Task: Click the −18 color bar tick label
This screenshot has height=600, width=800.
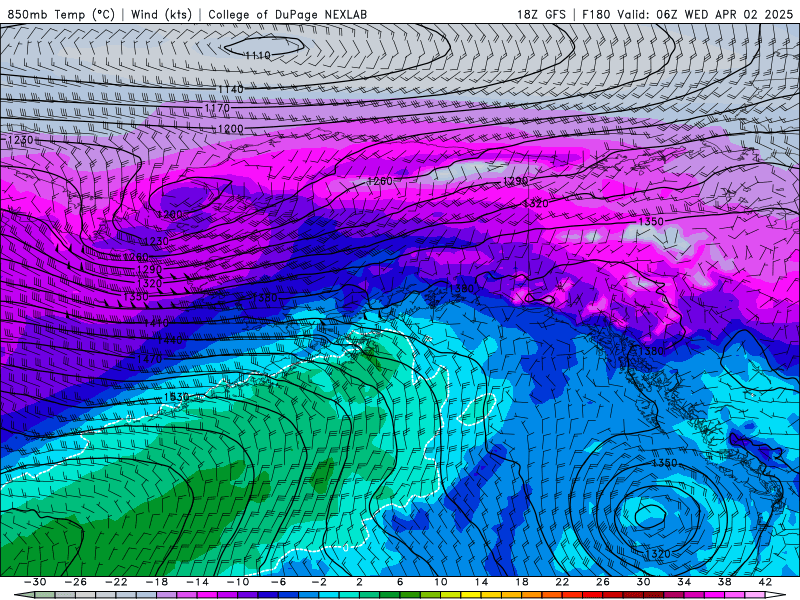Action: pos(157,582)
